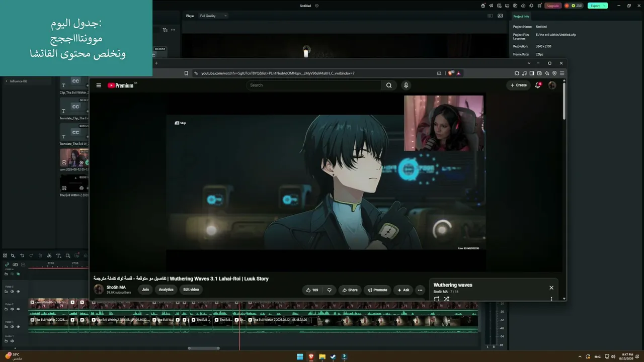This screenshot has height=362, width=644.
Task: Expand the Export button dropdown arrow
Action: [x=605, y=6]
